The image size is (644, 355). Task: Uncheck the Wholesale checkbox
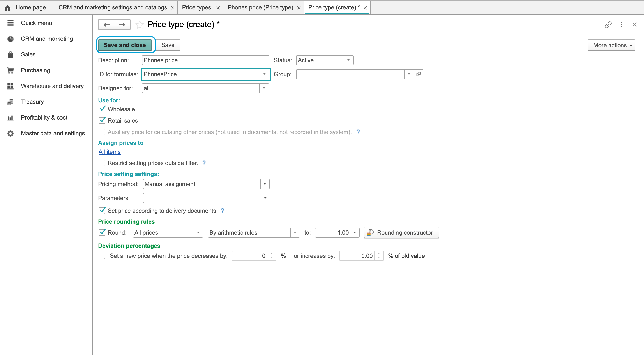[102, 109]
